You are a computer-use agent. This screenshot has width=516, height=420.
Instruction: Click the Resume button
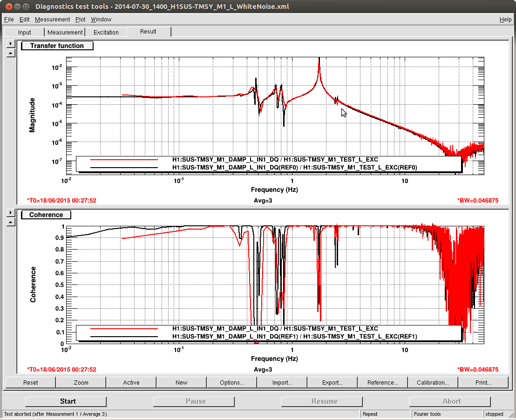click(x=322, y=401)
